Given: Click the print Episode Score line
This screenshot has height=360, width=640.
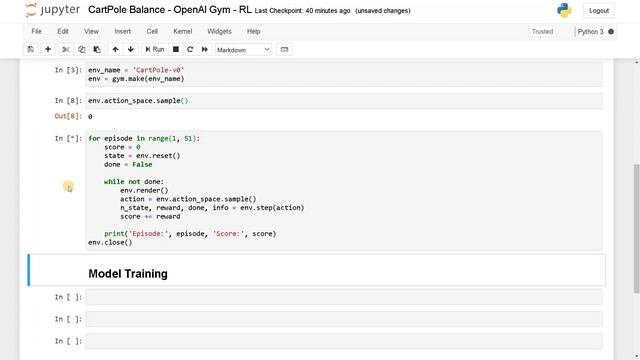Looking at the screenshot, I should (x=190, y=234).
